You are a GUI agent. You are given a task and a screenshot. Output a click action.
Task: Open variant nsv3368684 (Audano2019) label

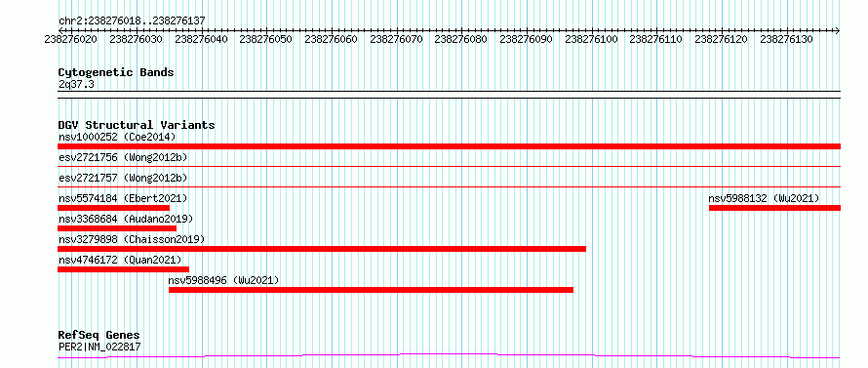pos(126,219)
